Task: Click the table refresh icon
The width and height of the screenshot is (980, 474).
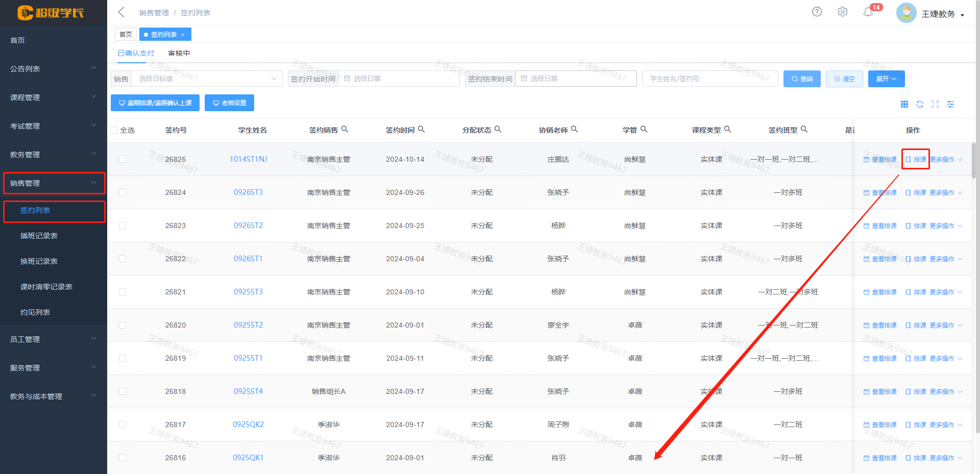Action: tap(920, 104)
